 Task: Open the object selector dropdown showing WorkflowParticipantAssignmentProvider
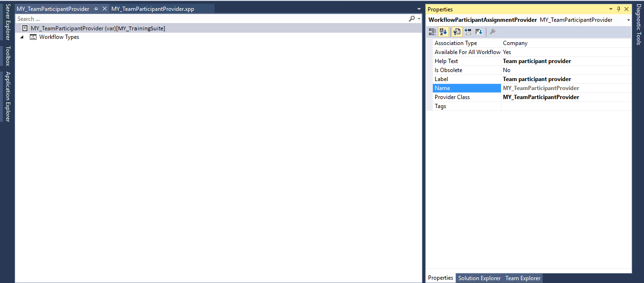coord(627,19)
